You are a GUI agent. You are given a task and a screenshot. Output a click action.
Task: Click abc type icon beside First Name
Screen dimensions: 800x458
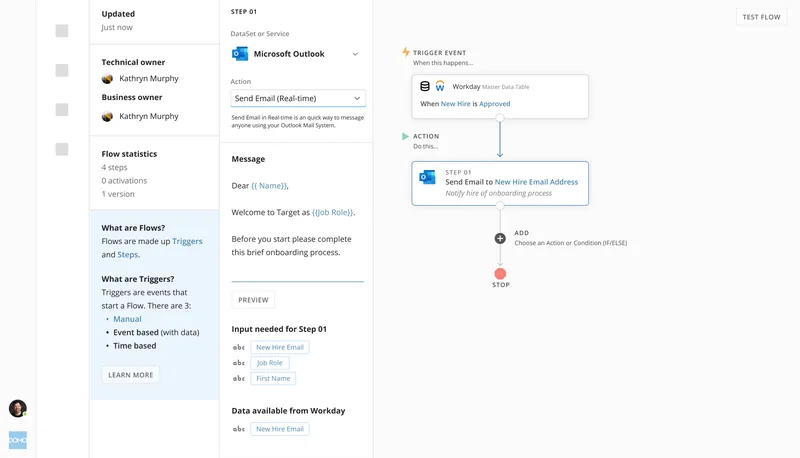point(239,378)
